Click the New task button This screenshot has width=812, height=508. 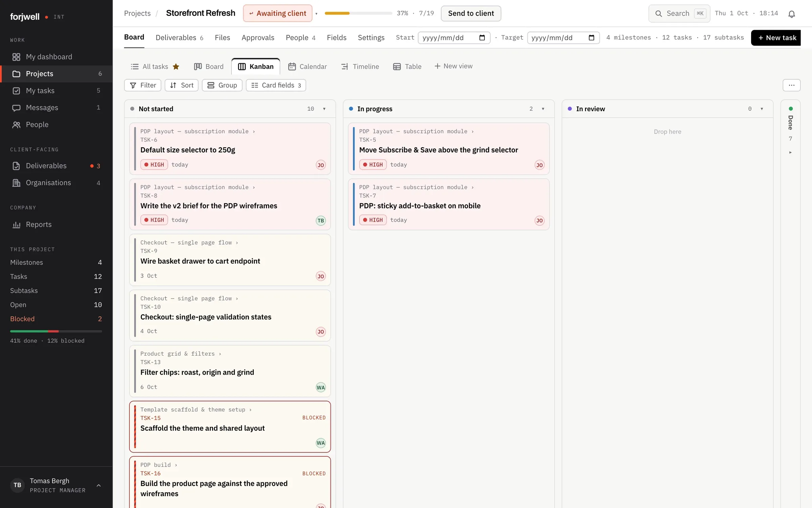pos(776,38)
